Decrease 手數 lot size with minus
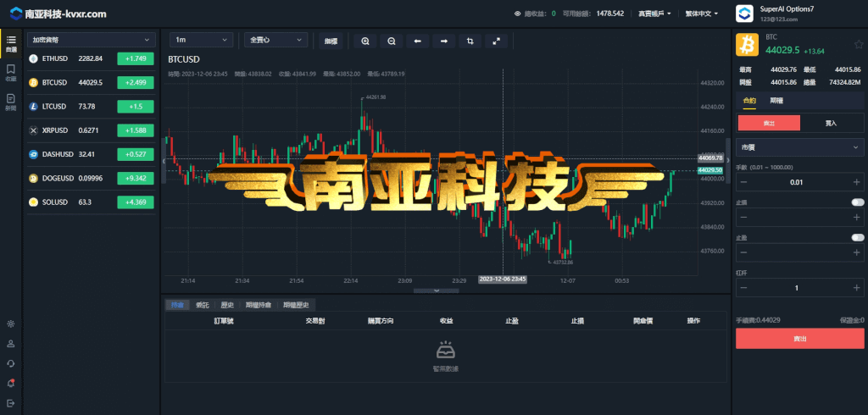 [x=743, y=182]
